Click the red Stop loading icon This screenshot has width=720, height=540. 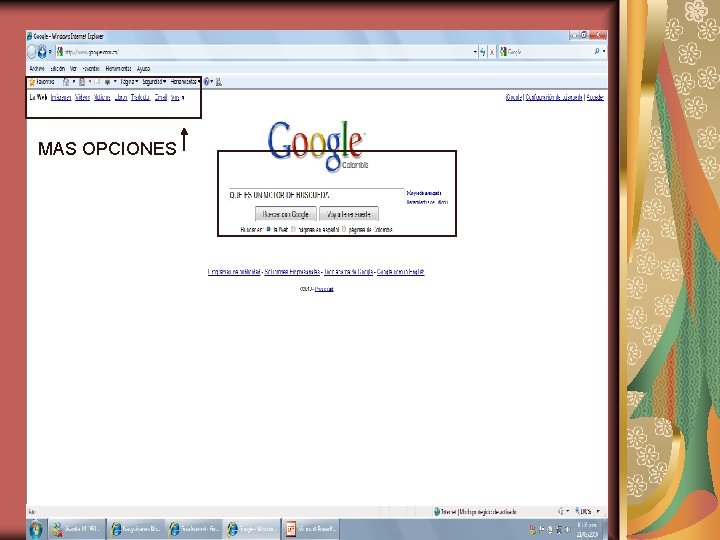coord(492,52)
